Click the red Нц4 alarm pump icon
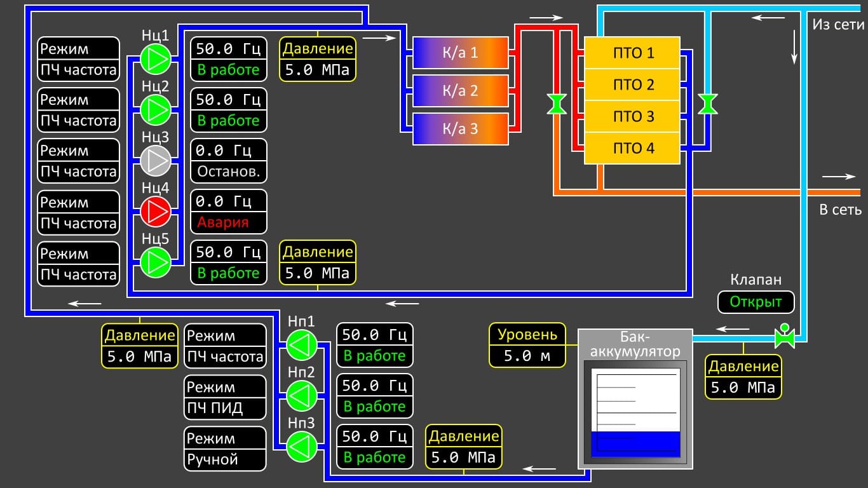 156,211
